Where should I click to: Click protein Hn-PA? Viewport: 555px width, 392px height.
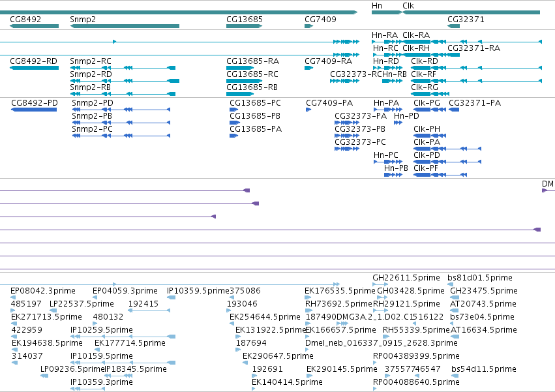(387, 103)
